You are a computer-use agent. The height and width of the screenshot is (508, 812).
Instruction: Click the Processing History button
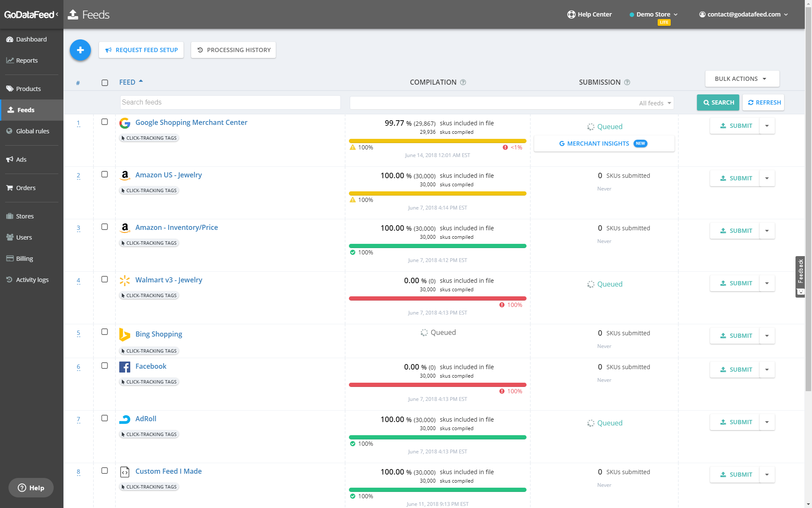click(x=233, y=50)
